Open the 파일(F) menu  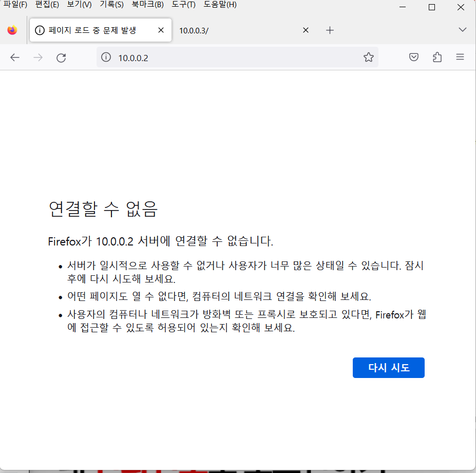click(x=15, y=5)
